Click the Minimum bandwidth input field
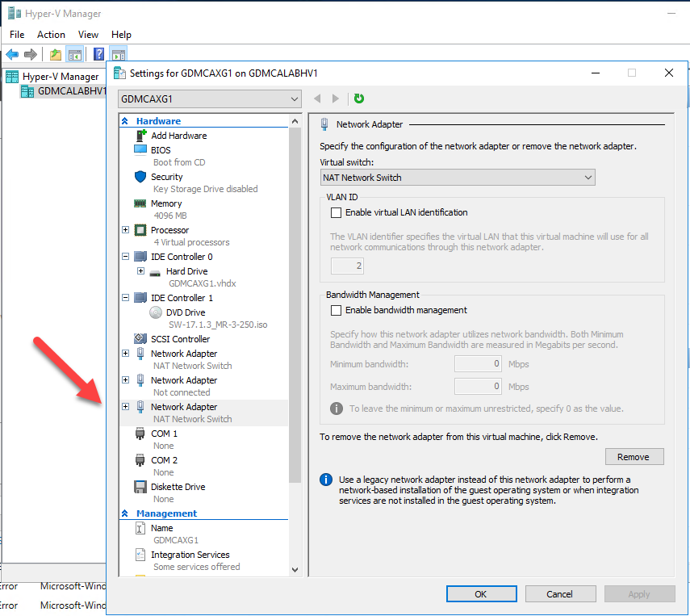 click(x=478, y=363)
